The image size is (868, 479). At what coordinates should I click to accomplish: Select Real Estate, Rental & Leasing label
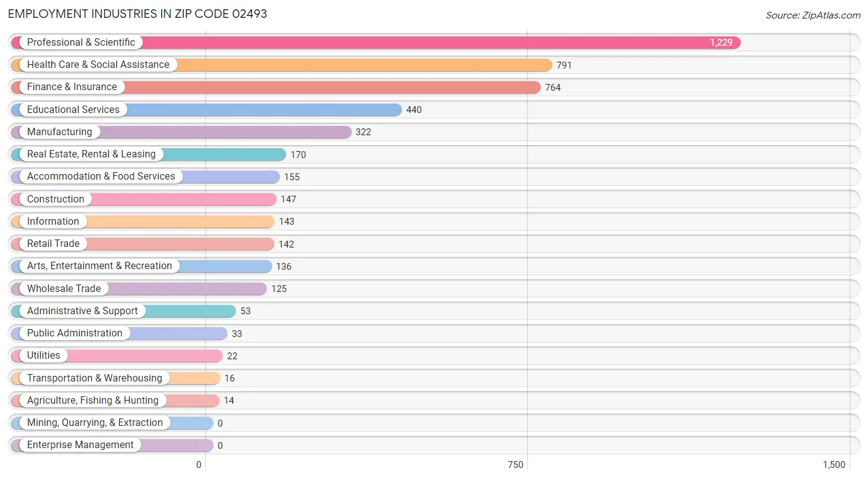(91, 154)
